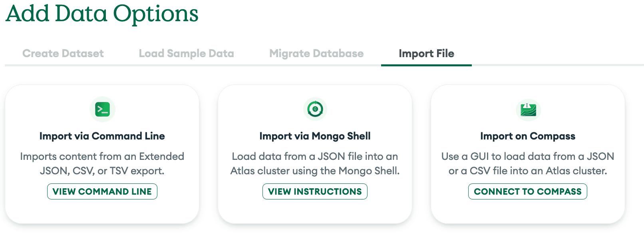Click the 'Use a GUI to load data' description
This screenshot has height=243, width=644.
click(528, 163)
